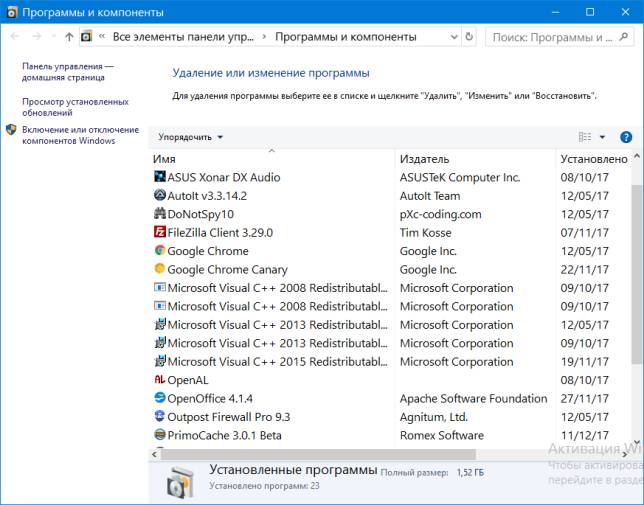Screen dimensions: 644x505
Task: Click the FileZilla Client icon
Action: click(159, 232)
